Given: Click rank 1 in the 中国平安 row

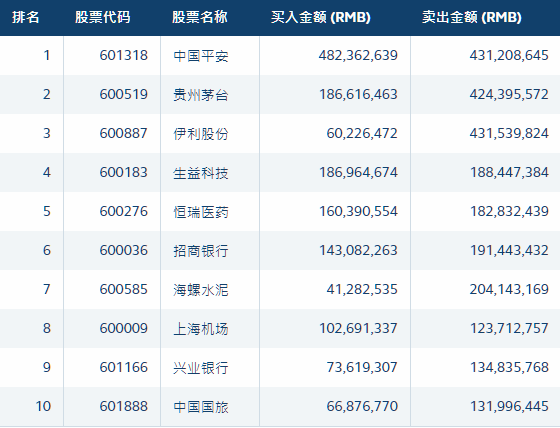Looking at the screenshot, I should 47,55.
